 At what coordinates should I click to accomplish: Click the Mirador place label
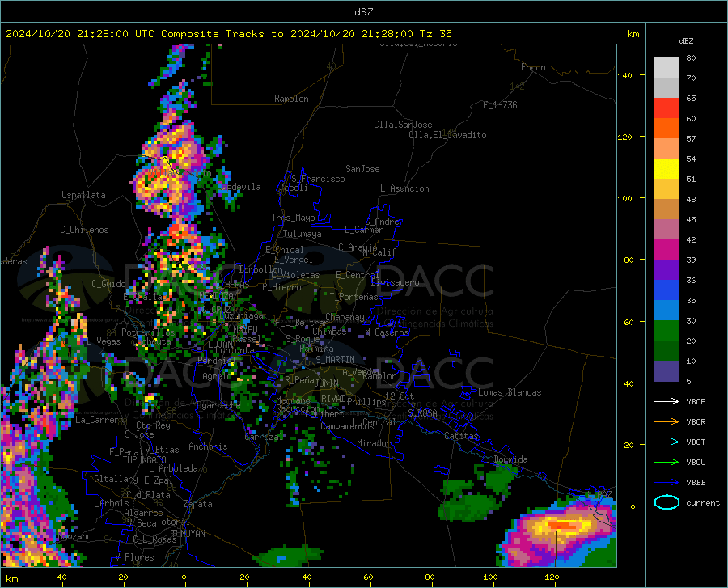(373, 443)
